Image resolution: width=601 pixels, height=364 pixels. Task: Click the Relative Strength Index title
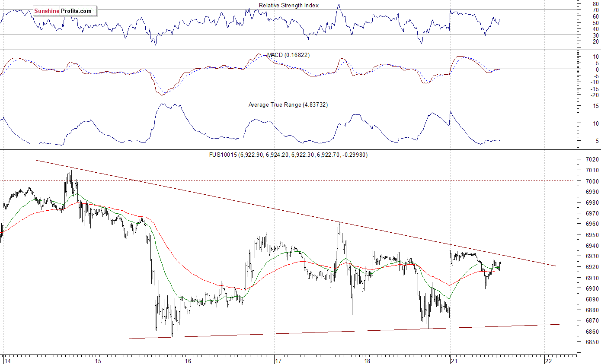289,6
